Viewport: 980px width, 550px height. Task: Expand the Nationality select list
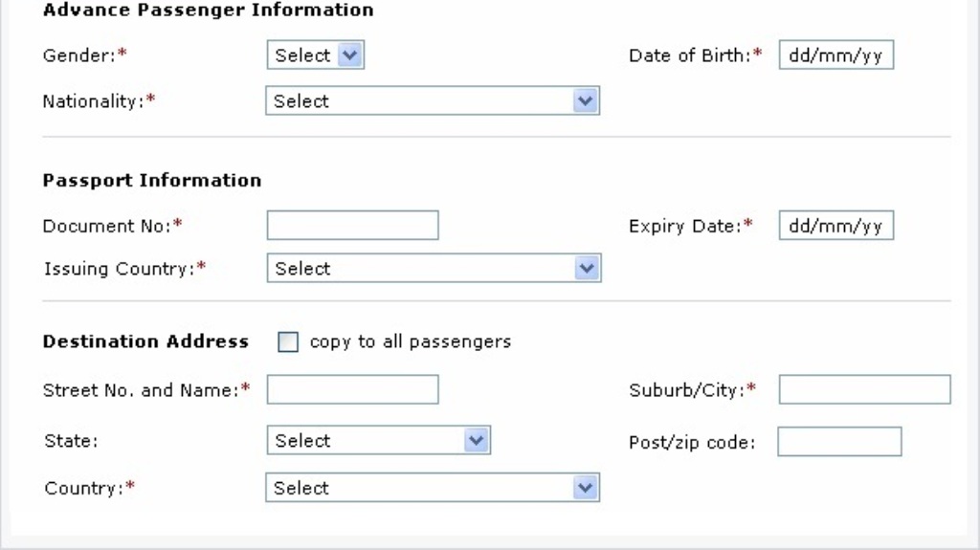(432, 101)
